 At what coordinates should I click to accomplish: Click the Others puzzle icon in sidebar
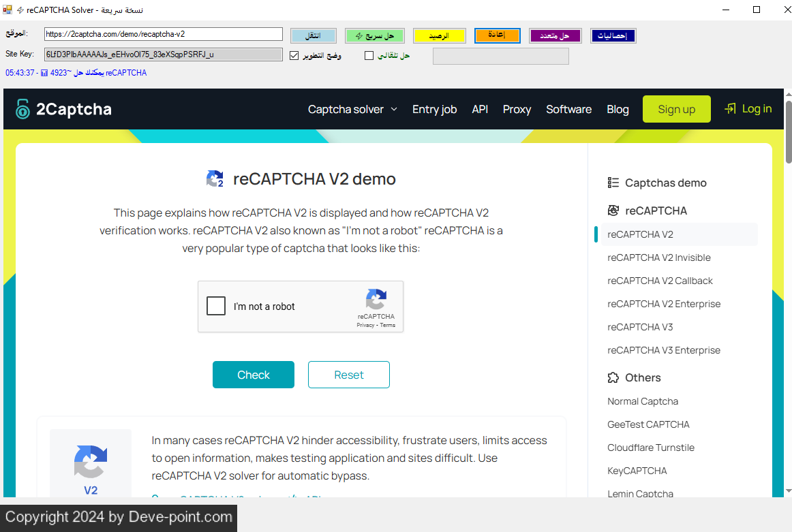click(x=613, y=377)
